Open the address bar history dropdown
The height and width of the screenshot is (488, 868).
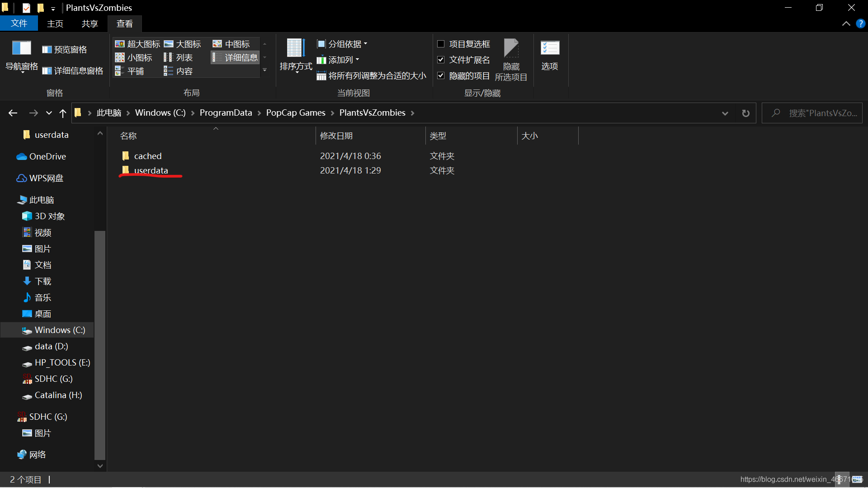[x=725, y=113]
